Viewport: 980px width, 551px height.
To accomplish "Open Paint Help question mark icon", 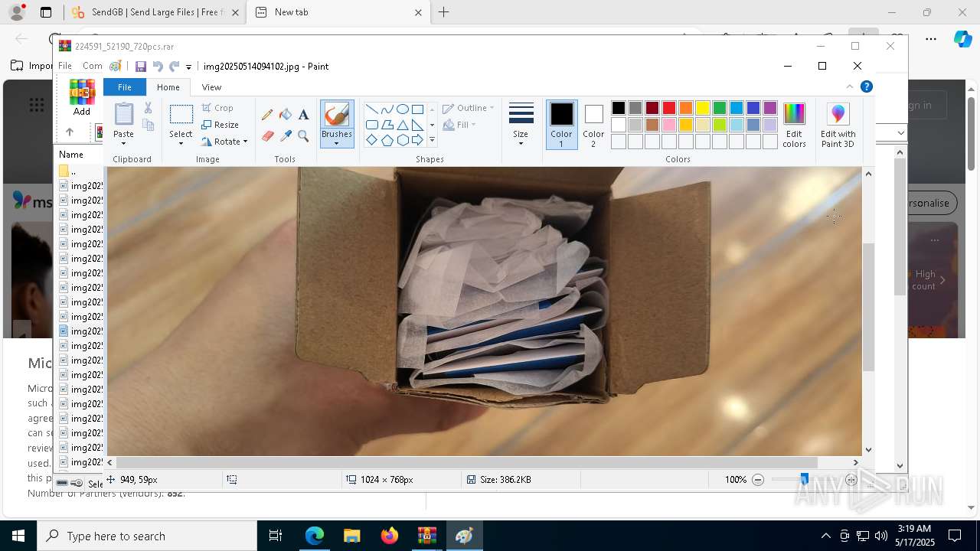I will tap(867, 86).
